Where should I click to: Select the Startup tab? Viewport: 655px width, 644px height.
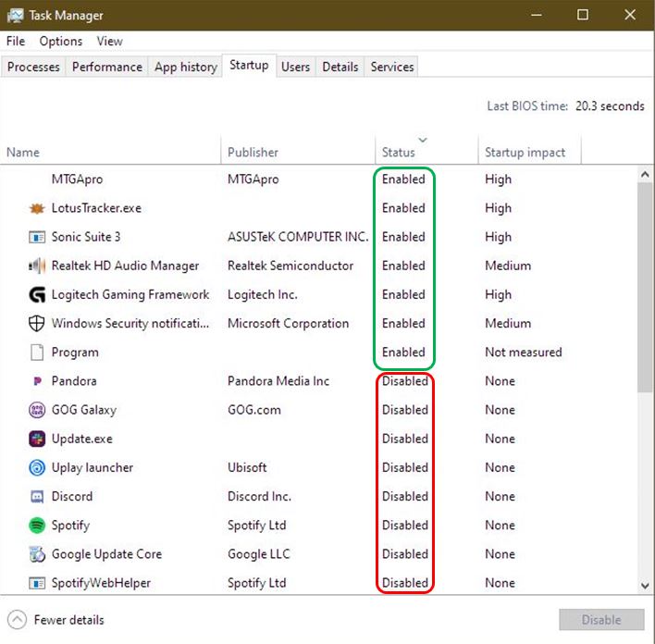tap(249, 65)
